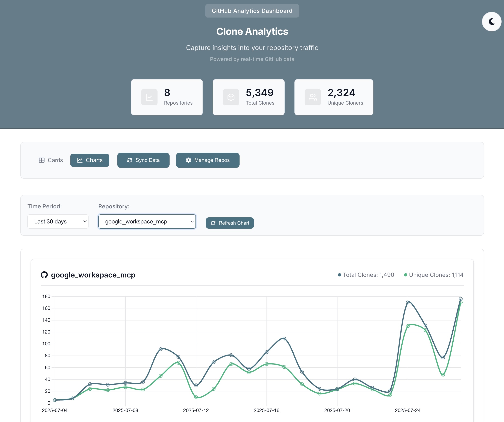The image size is (504, 422).
Task: Click the 2025-07-24 axis label
Action: coord(407,411)
